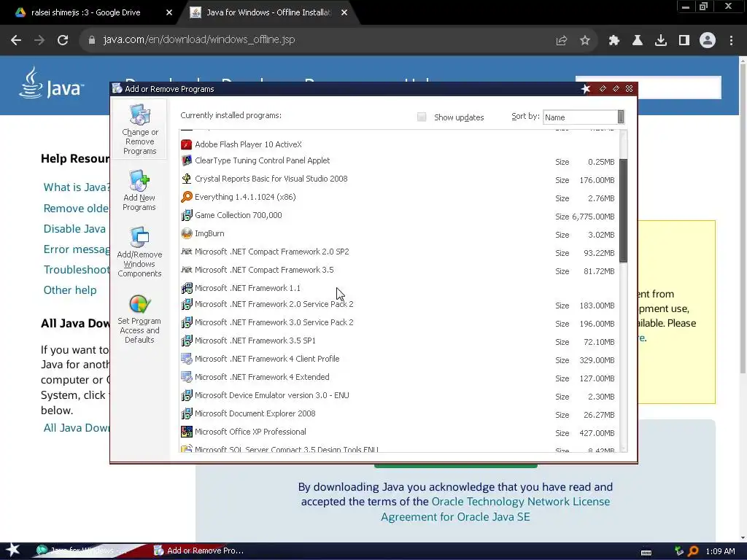
Task: Switch to Java for Windows tab
Action: (268, 13)
